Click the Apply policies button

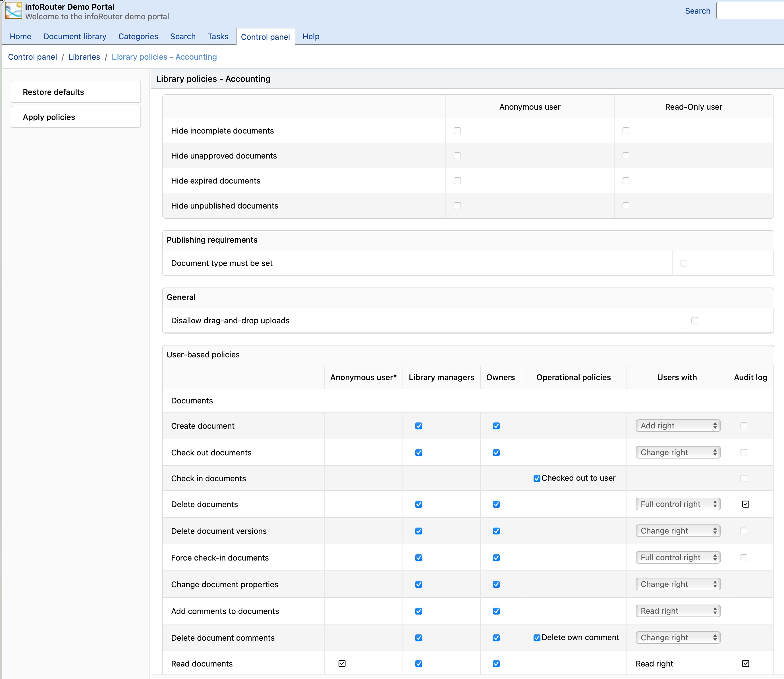[x=75, y=117]
